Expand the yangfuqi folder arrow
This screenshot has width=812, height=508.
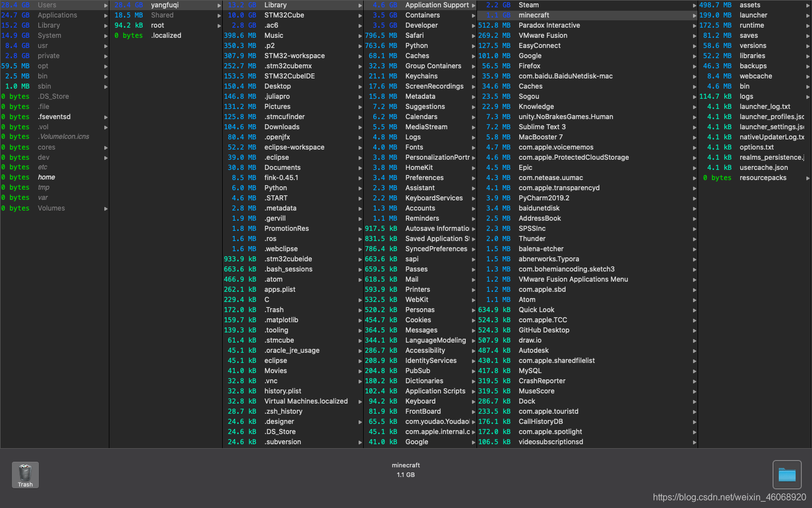[219, 5]
